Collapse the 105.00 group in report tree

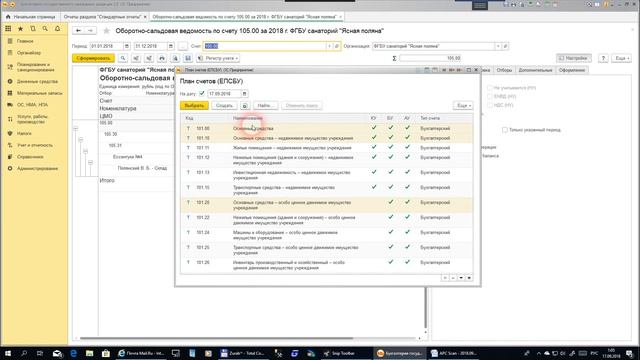pyautogui.click(x=76, y=129)
